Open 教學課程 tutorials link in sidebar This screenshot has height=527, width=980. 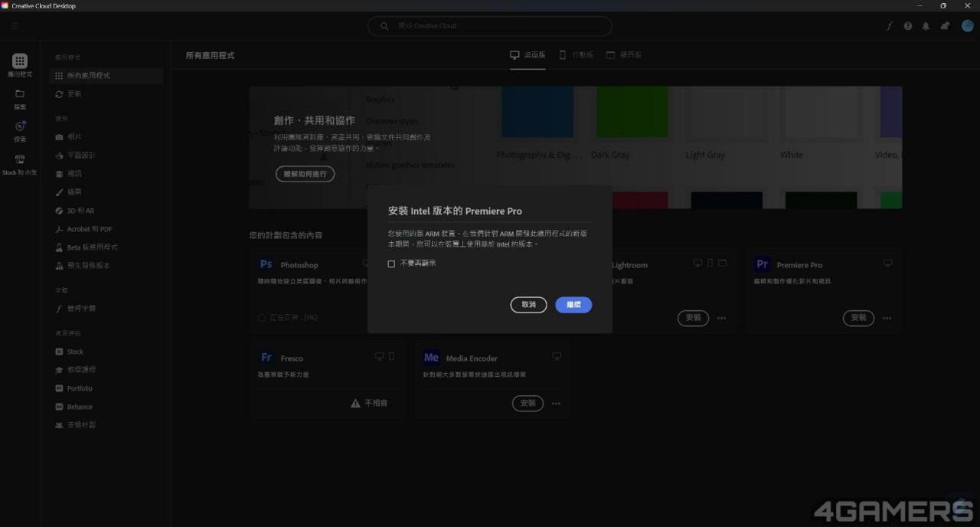pos(106,370)
